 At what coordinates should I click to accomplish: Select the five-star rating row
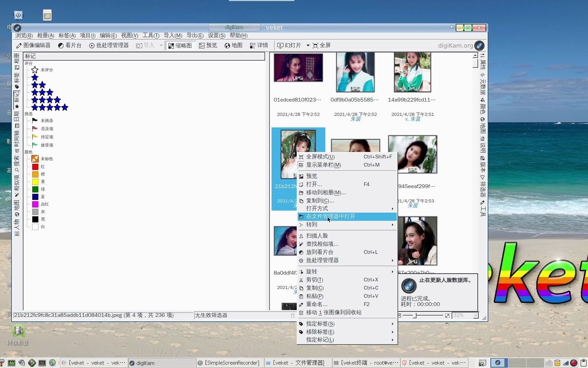click(x=50, y=107)
